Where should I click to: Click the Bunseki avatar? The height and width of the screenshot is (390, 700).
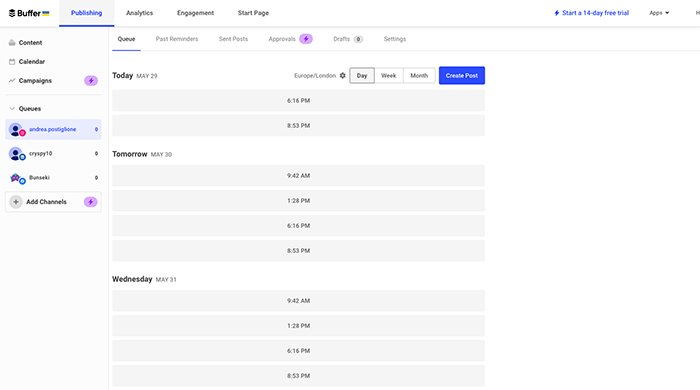[17, 178]
